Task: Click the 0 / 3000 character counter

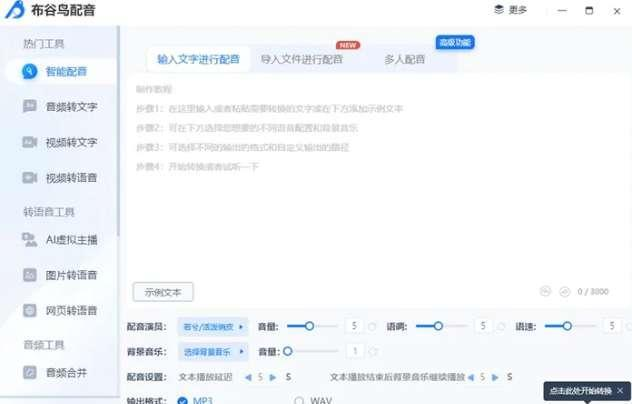Action: tap(593, 291)
